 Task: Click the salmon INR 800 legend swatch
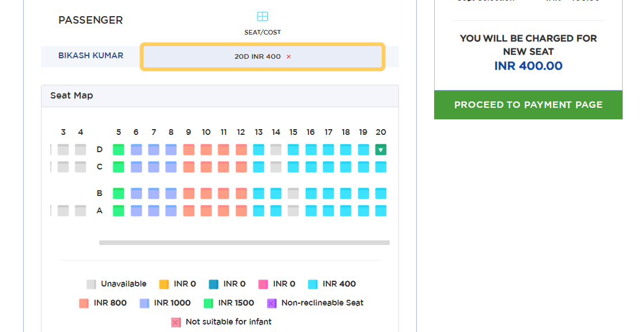point(84,303)
